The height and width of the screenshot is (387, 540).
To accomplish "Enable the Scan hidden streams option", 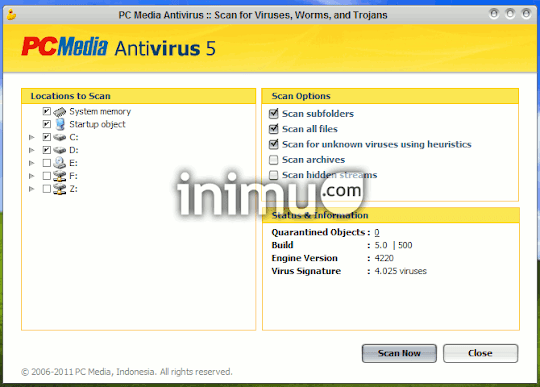I will pyautogui.click(x=273, y=175).
